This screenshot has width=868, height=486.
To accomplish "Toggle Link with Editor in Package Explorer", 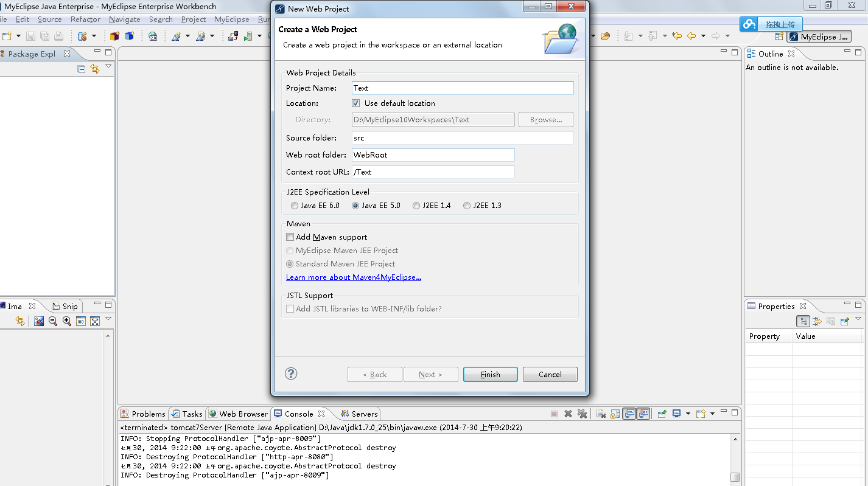I will coord(95,69).
